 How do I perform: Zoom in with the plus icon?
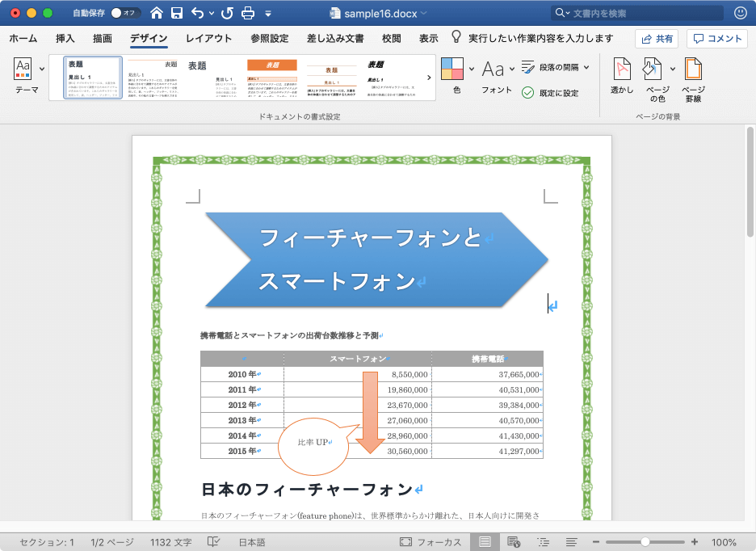pos(695,542)
